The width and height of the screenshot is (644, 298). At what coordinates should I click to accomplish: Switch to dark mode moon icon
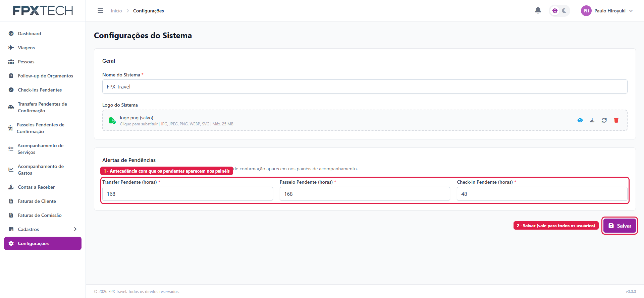coord(564,11)
